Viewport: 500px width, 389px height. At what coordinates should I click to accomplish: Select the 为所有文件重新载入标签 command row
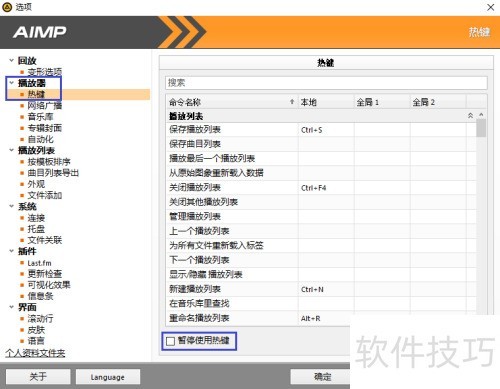pyautogui.click(x=321, y=245)
